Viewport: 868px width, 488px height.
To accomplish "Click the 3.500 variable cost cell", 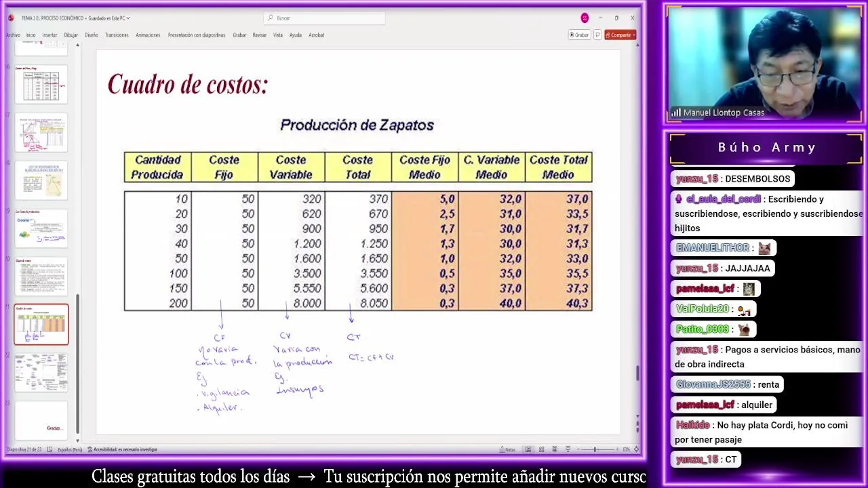I will coord(307,274).
